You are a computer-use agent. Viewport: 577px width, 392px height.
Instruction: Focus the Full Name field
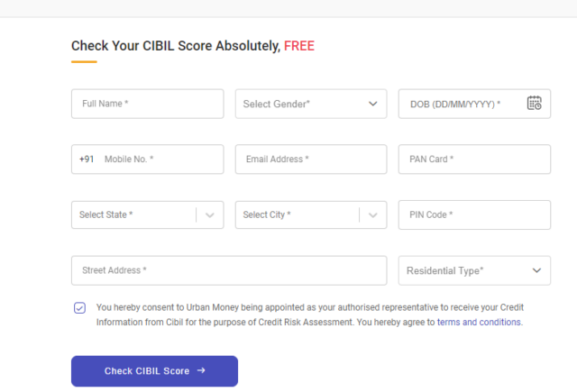(x=148, y=104)
